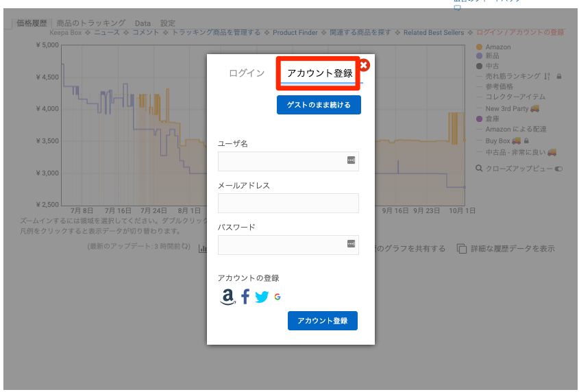This screenshot has width=579, height=392.
Task: Click 詳細な履歴データを表示 link
Action: click(x=513, y=249)
